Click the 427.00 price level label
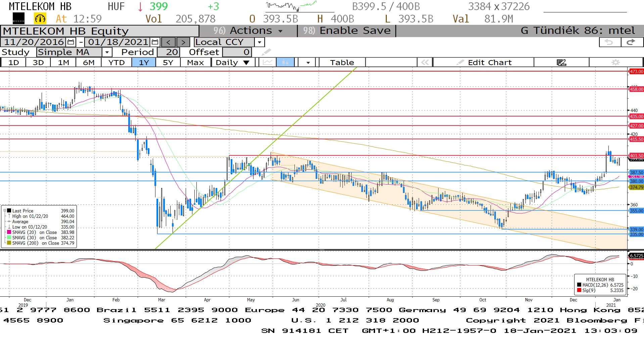 [636, 126]
